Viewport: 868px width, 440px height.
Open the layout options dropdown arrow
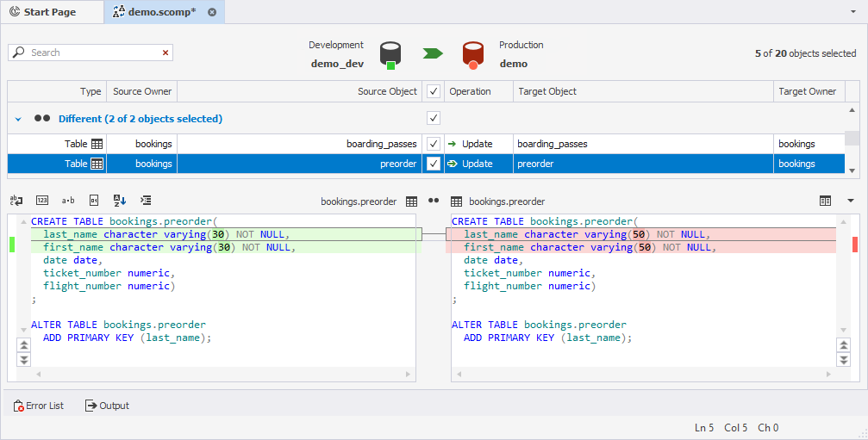click(851, 201)
